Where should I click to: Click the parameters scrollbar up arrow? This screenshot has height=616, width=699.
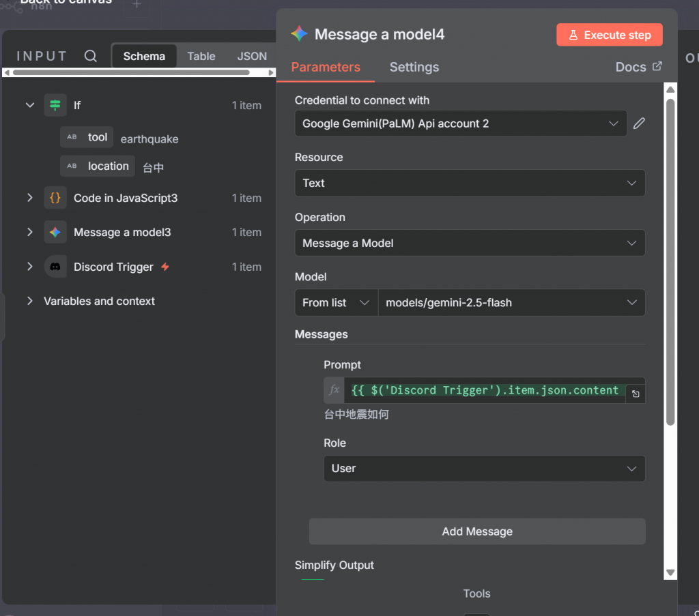670,89
